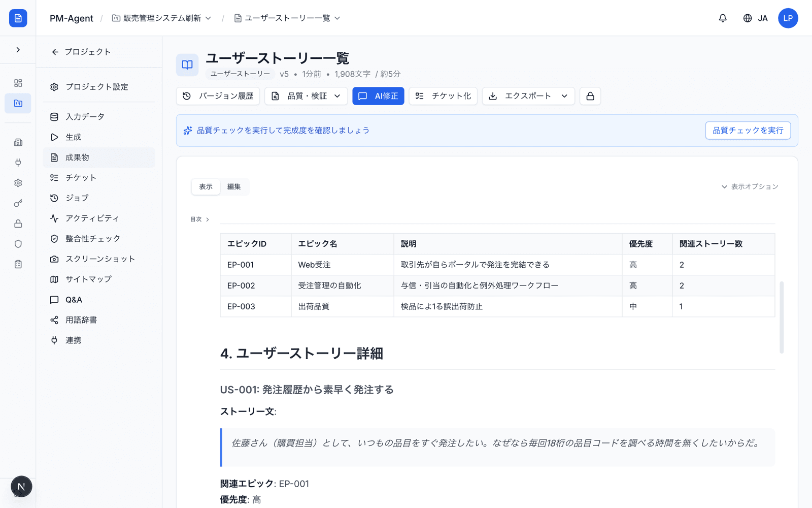Switch to the 編集 tab

(234, 186)
